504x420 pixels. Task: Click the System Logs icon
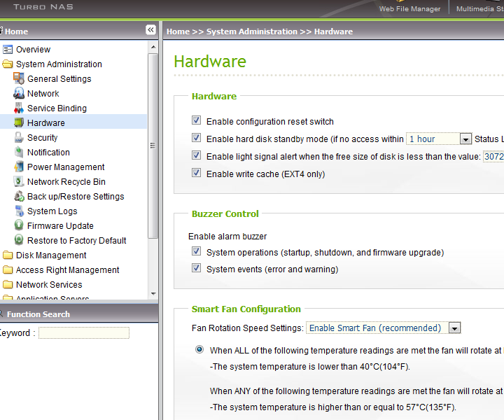coord(19,211)
